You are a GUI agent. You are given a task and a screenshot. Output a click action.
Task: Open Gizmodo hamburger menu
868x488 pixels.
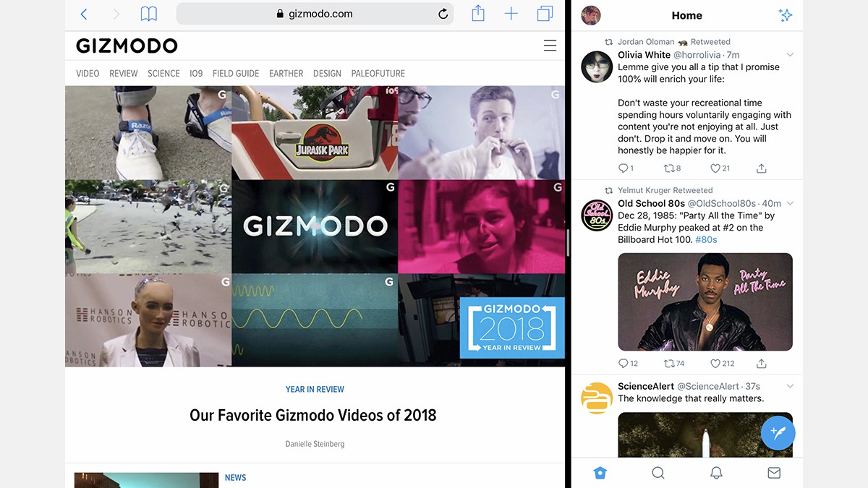click(x=550, y=46)
